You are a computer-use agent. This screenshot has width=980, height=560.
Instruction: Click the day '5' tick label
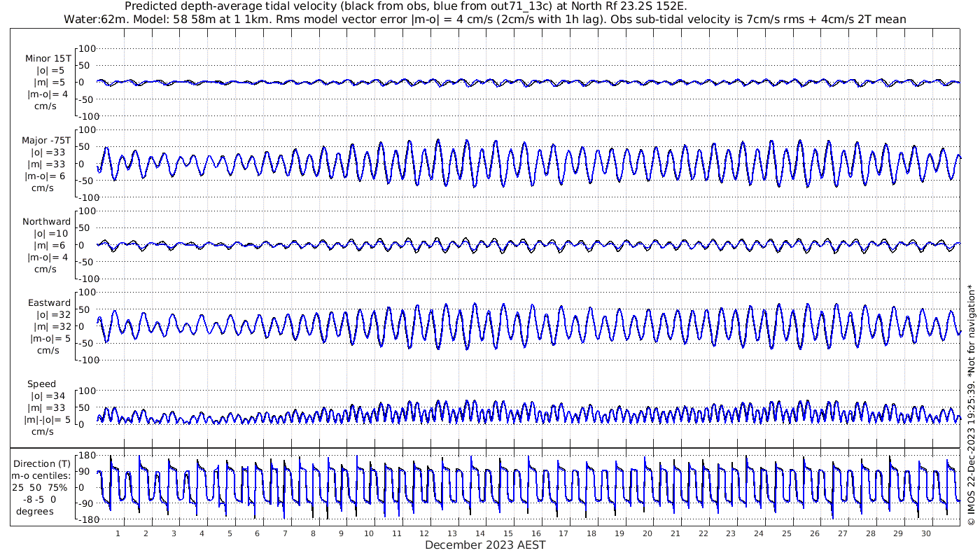click(x=230, y=533)
